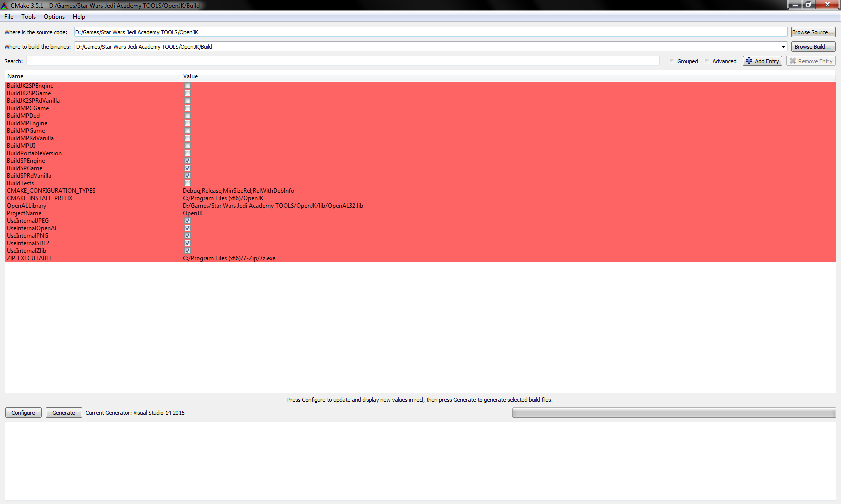Click the Add Entry button label
This screenshot has width=841, height=504.
pos(767,61)
